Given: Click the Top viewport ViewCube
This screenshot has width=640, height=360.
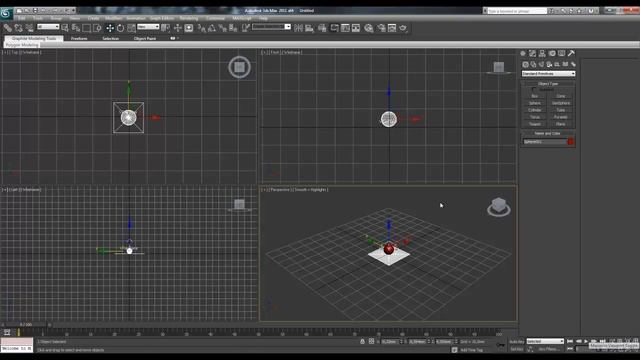Looking at the screenshot, I should point(240,67).
